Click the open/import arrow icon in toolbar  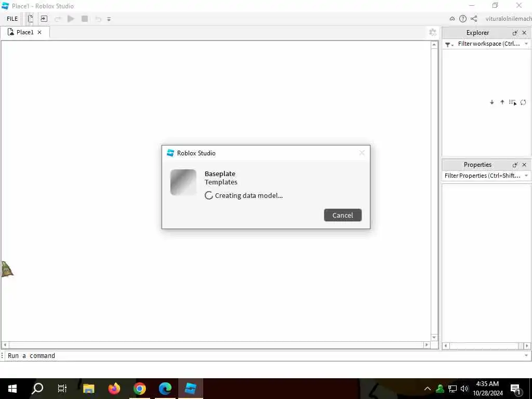coord(44,19)
